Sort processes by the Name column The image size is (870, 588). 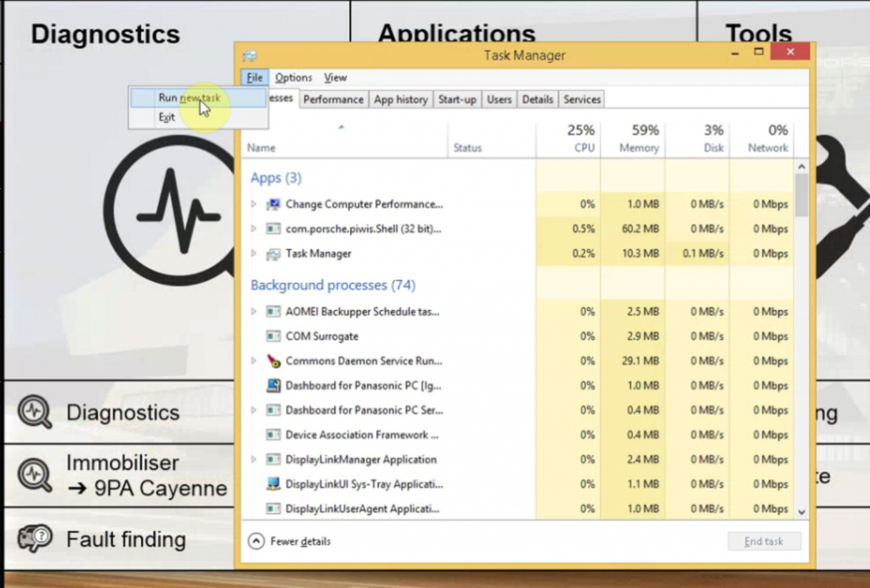click(345, 139)
